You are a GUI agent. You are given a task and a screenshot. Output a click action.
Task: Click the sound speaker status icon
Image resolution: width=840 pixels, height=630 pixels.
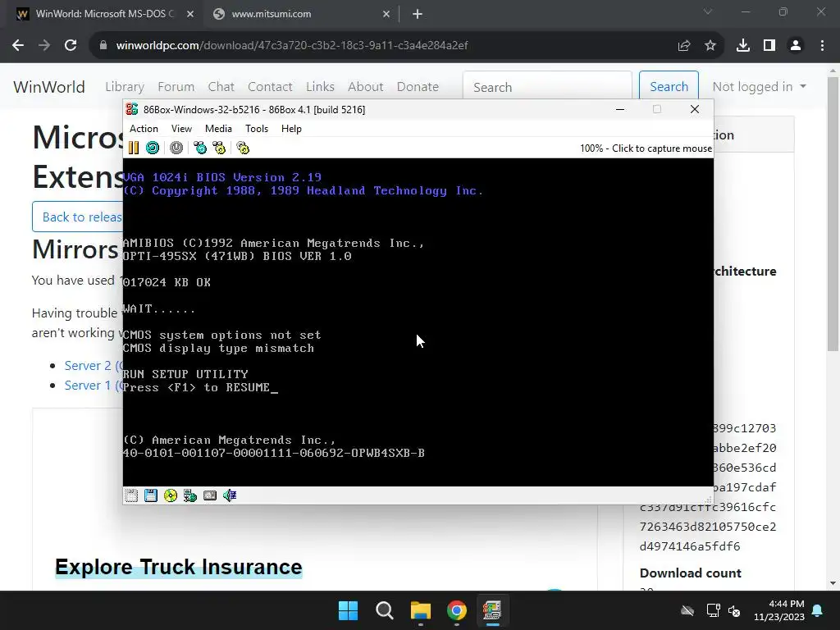[230, 495]
